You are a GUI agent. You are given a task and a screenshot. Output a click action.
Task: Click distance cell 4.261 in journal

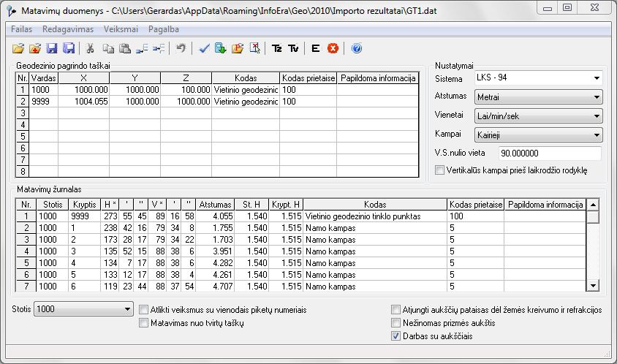pyautogui.click(x=215, y=275)
